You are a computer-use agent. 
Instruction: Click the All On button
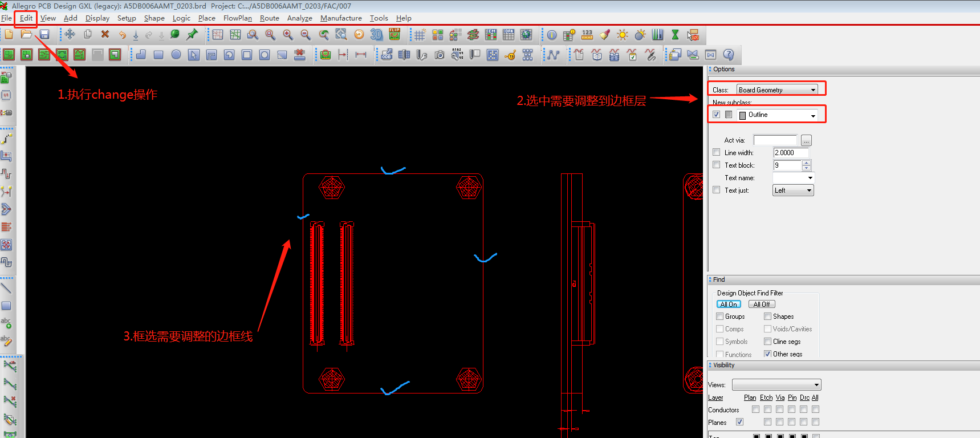[729, 305]
